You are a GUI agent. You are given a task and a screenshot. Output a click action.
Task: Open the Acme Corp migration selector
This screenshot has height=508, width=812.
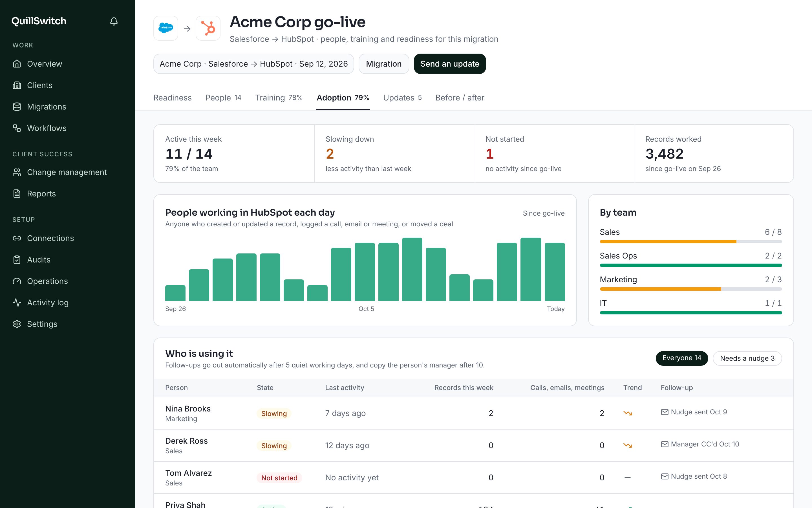pos(254,64)
